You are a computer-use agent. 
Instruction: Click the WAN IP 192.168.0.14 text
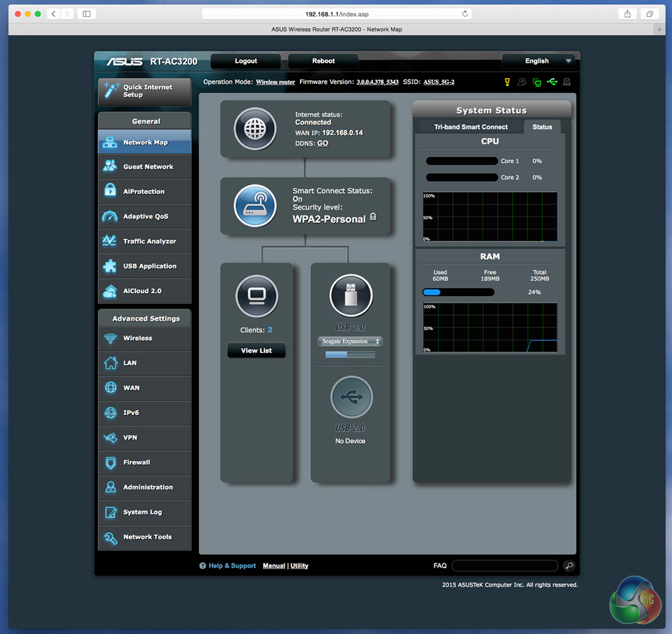point(343,133)
